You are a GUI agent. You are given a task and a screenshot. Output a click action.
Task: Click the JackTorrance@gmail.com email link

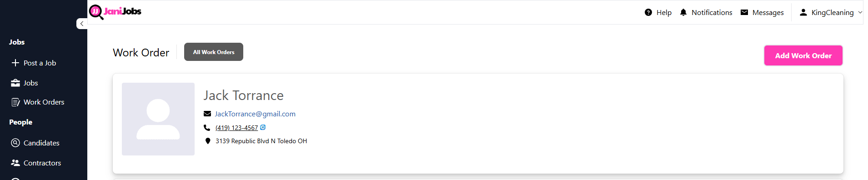pyautogui.click(x=255, y=114)
